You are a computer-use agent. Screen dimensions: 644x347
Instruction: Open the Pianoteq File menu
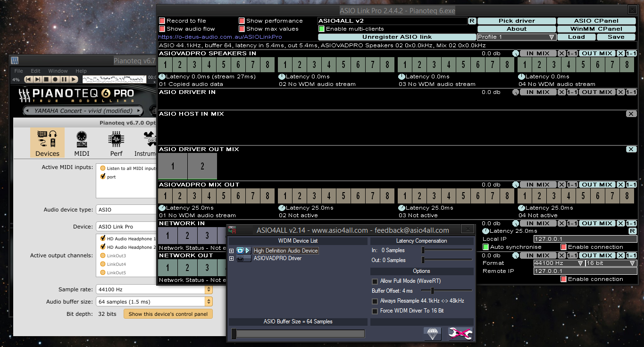pos(19,71)
